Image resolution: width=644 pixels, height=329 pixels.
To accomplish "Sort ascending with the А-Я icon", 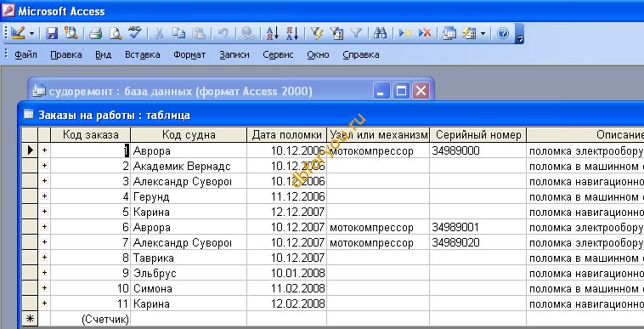I will pyautogui.click(x=273, y=33).
